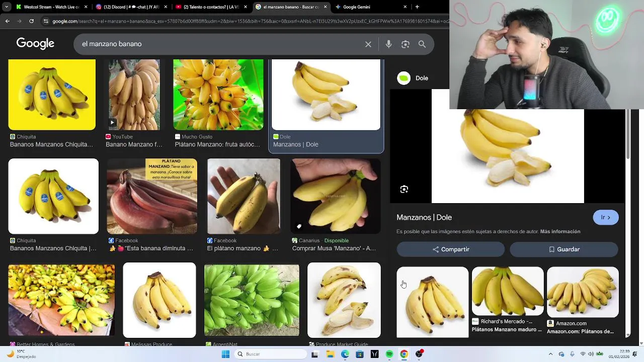
Task: Open File Explorer from the taskbar
Action: (330, 354)
